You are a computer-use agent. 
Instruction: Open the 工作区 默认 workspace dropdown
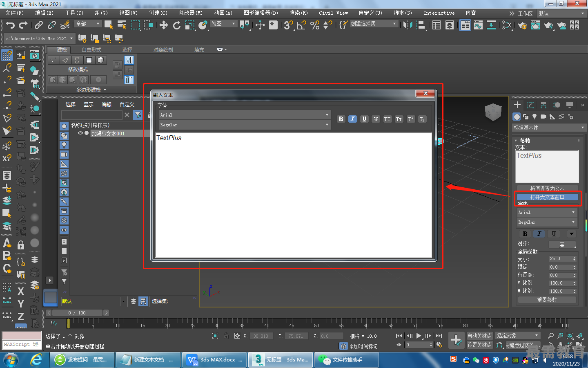(x=561, y=13)
